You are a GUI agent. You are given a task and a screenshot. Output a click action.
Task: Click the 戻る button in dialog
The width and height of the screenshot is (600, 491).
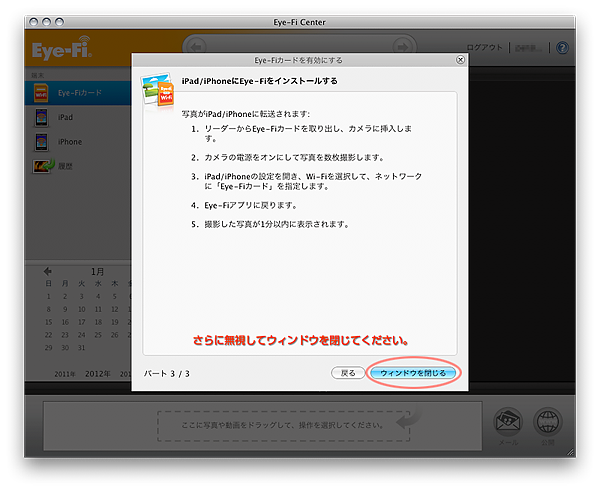(348, 373)
